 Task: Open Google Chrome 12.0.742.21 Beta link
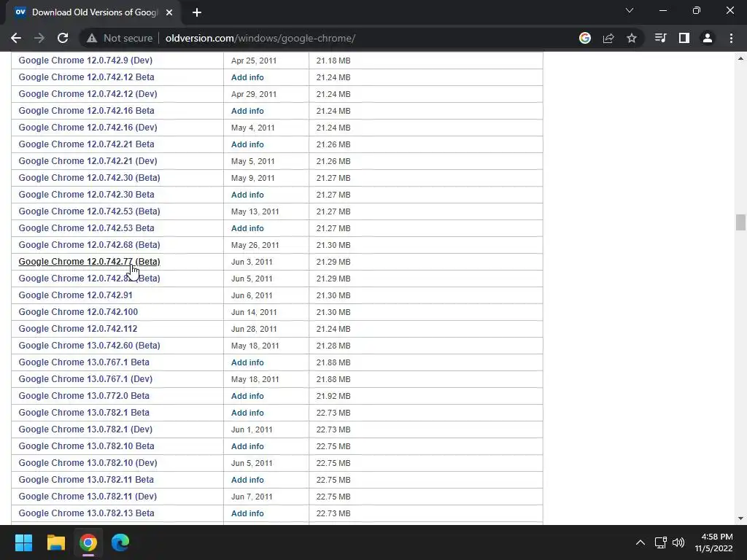pyautogui.click(x=86, y=144)
